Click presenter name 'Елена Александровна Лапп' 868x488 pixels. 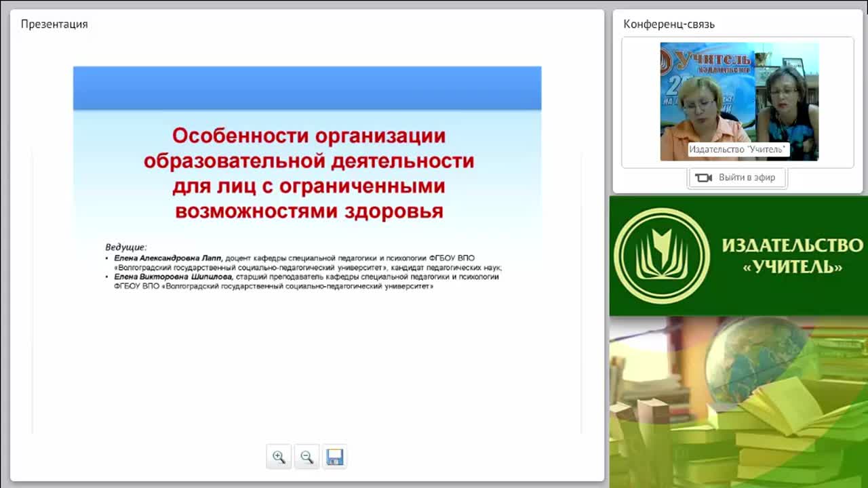pyautogui.click(x=168, y=258)
